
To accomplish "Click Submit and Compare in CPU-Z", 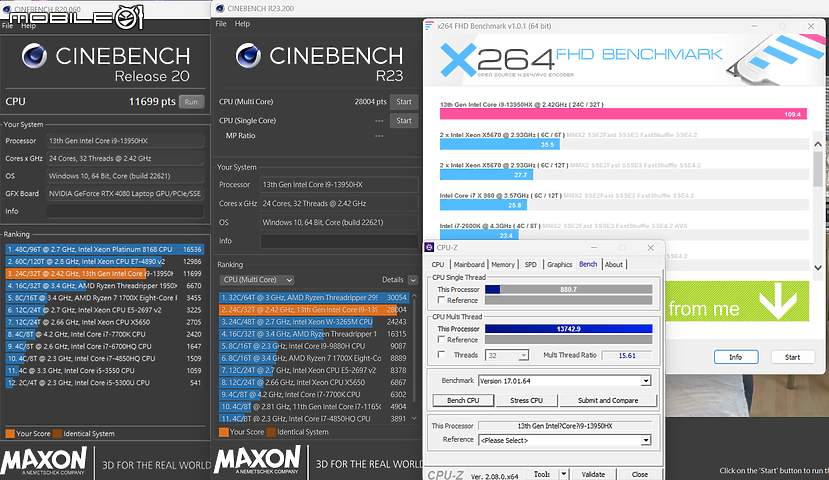I will (607, 400).
